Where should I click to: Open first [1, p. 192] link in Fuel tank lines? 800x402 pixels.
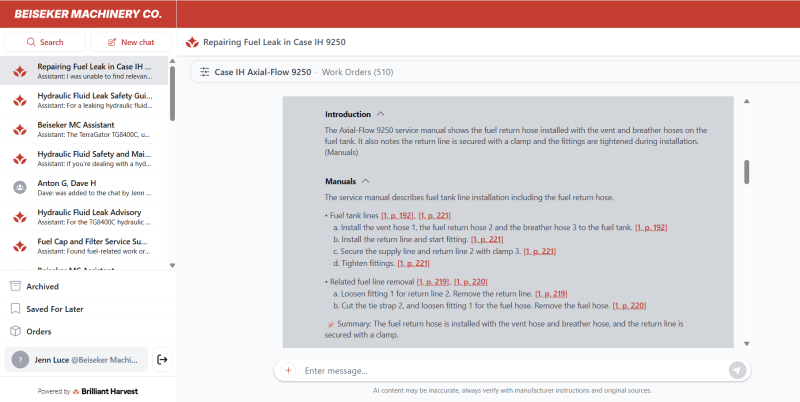[397, 215]
